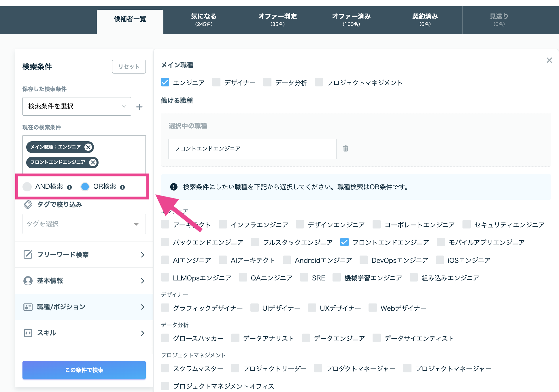The height and width of the screenshot is (392, 559).
Task: Check the プロジェクトマネジメント main job checkbox
Action: [319, 82]
